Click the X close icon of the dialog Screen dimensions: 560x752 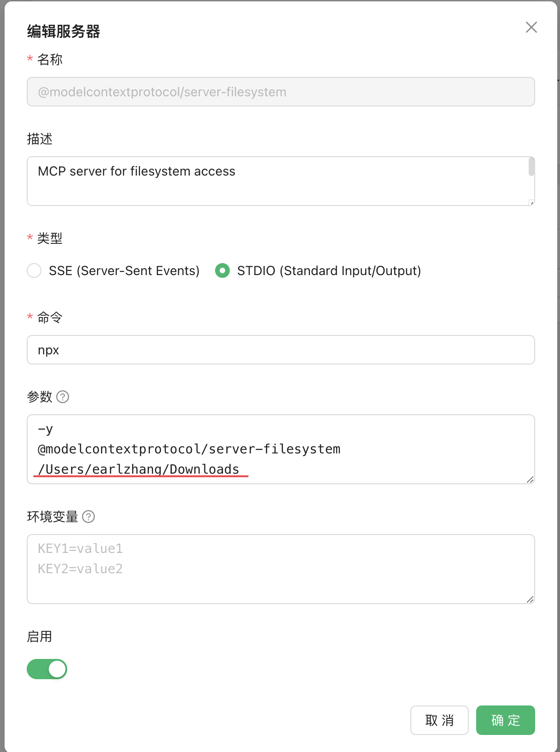(531, 27)
